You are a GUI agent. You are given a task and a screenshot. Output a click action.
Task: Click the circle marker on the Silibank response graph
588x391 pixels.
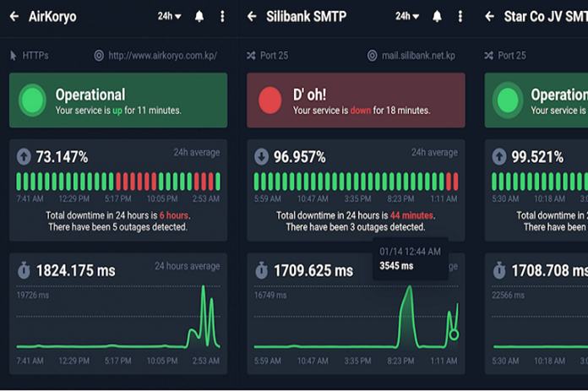454,334
